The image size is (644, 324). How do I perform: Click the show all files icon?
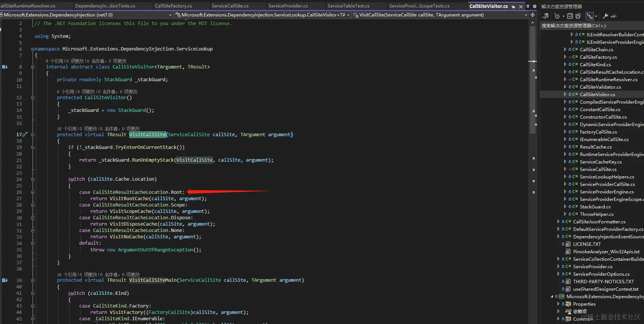[578, 16]
